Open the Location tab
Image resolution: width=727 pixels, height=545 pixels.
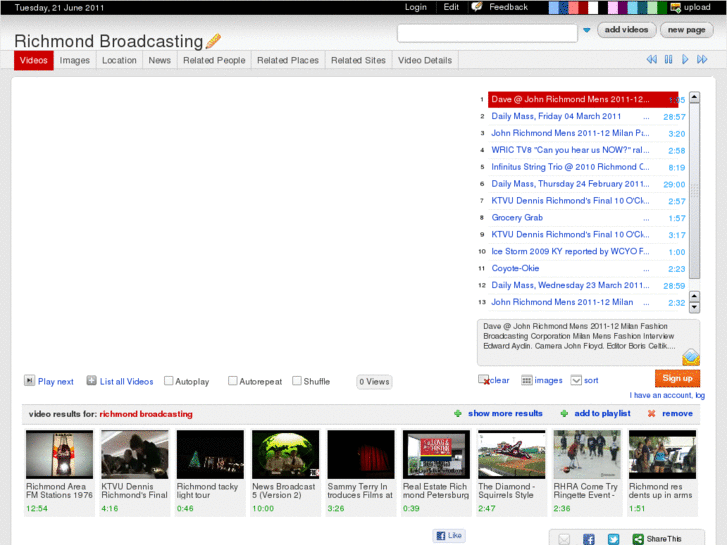pyautogui.click(x=119, y=60)
